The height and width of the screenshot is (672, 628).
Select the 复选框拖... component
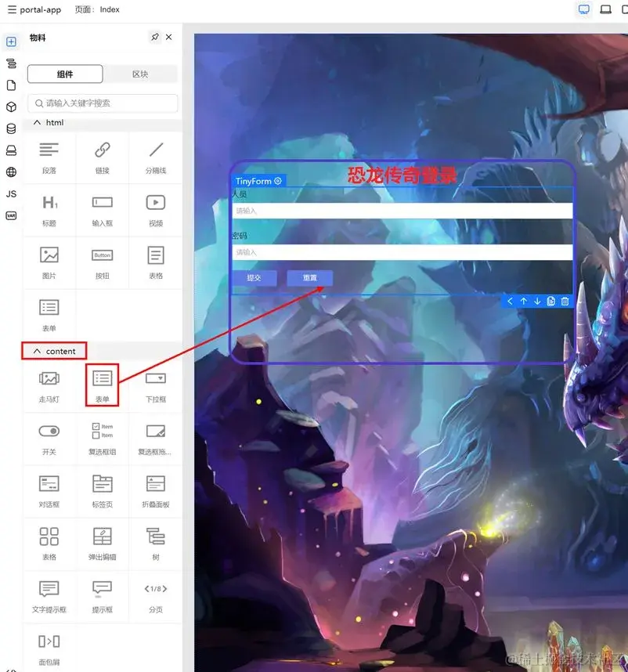[x=156, y=439]
